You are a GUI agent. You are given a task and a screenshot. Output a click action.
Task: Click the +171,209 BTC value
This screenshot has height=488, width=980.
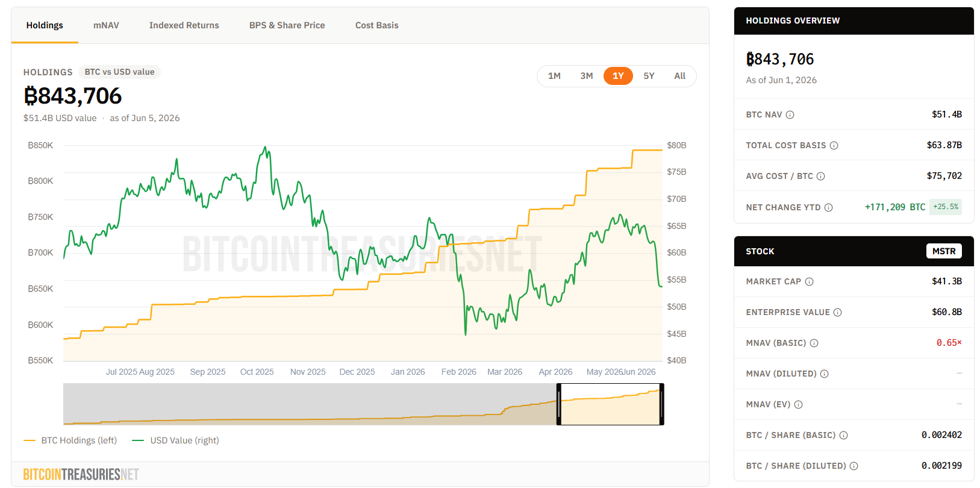895,207
